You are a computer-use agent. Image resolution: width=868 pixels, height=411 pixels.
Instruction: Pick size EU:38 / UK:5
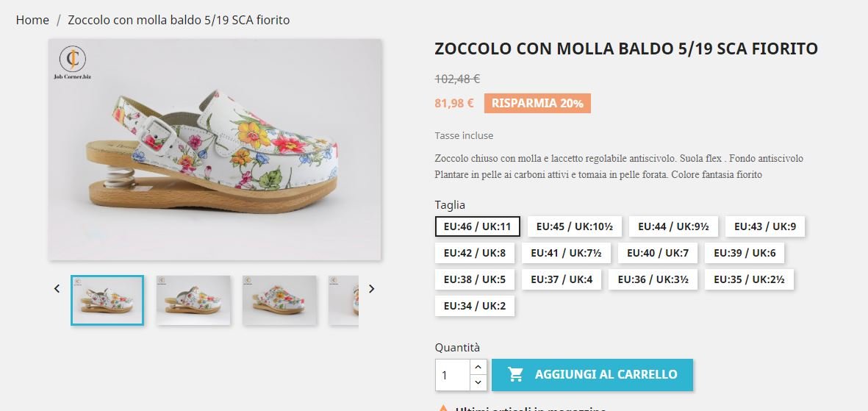coord(474,279)
